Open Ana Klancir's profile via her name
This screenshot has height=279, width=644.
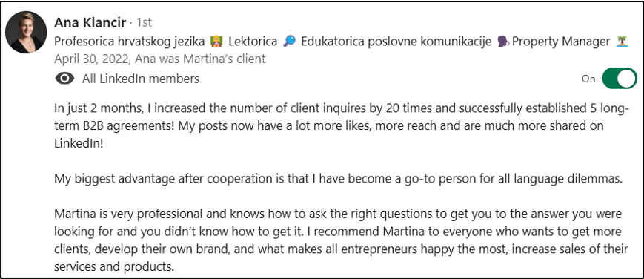(x=90, y=23)
